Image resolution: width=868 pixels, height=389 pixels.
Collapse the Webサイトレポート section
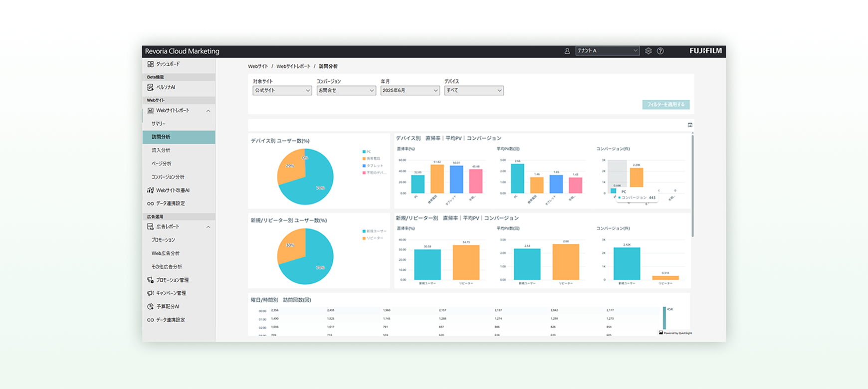pos(208,111)
